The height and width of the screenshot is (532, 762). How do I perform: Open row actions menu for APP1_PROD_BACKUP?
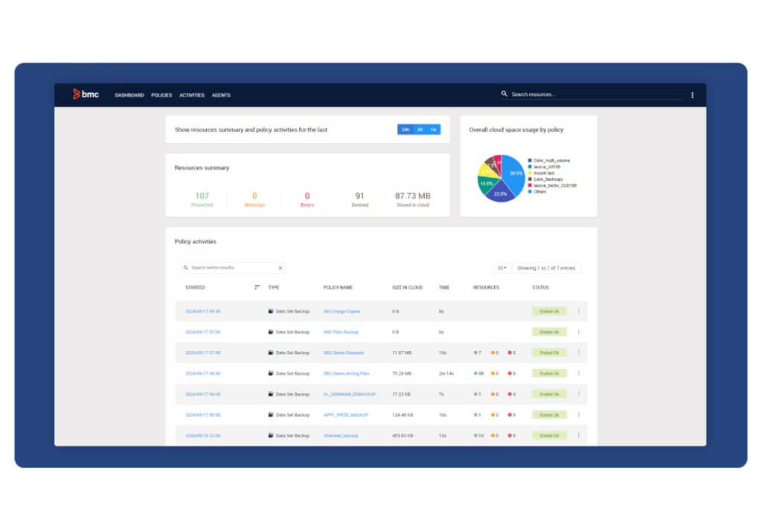click(x=578, y=414)
